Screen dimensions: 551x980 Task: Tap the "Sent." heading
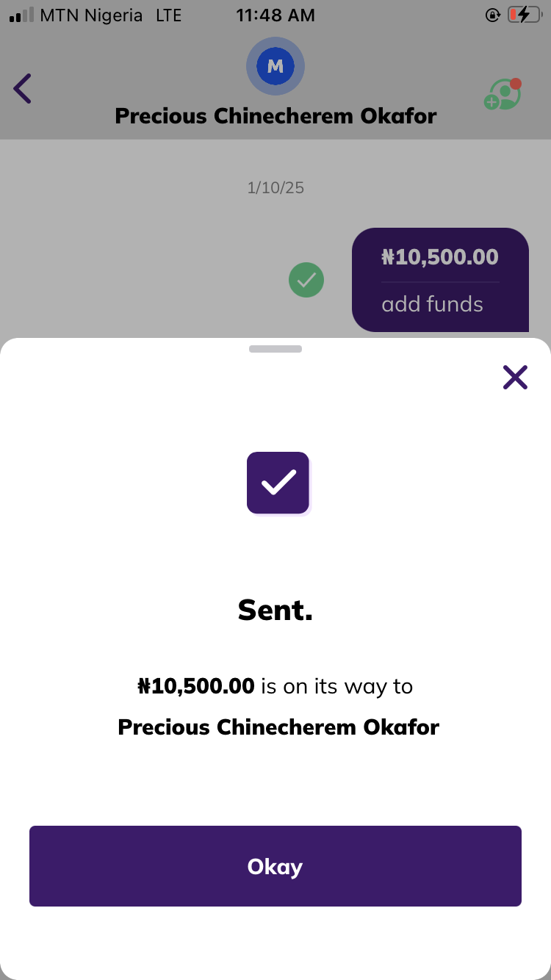[x=275, y=610]
